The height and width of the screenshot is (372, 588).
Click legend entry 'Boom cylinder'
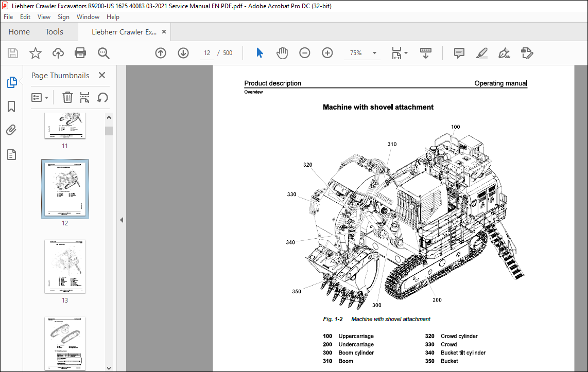356,352
